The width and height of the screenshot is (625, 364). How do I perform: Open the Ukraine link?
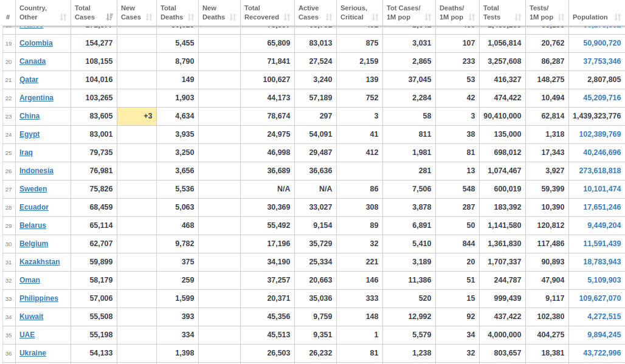(x=33, y=353)
